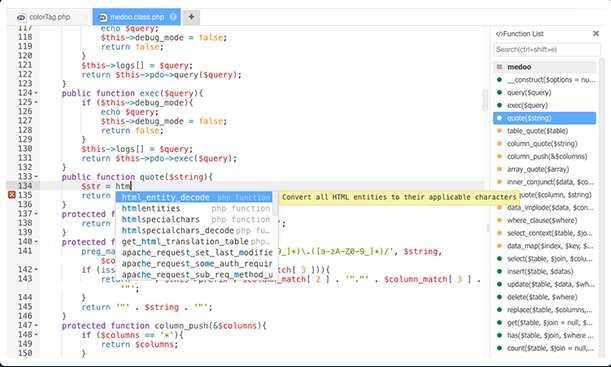Choose get_html_translation_table suggestion
The height and width of the screenshot is (367, 611).
click(194, 242)
